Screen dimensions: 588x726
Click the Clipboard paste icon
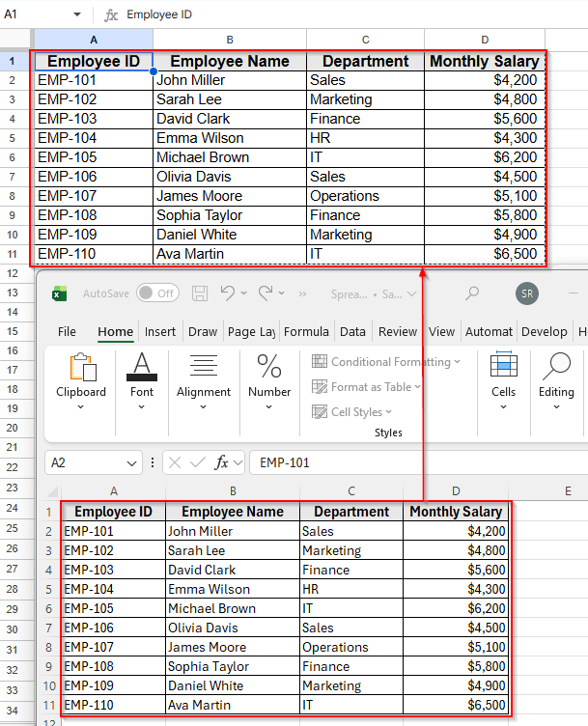point(82,367)
